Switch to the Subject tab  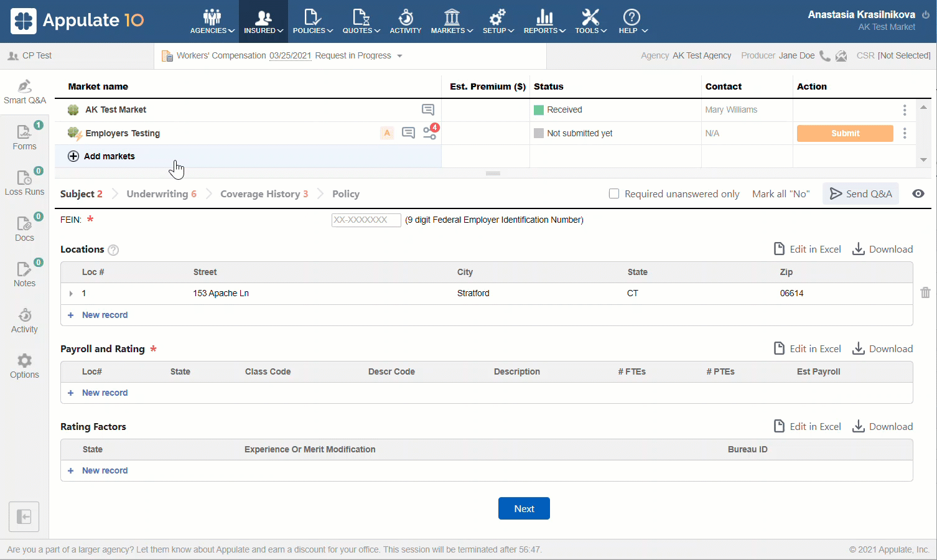tap(81, 194)
